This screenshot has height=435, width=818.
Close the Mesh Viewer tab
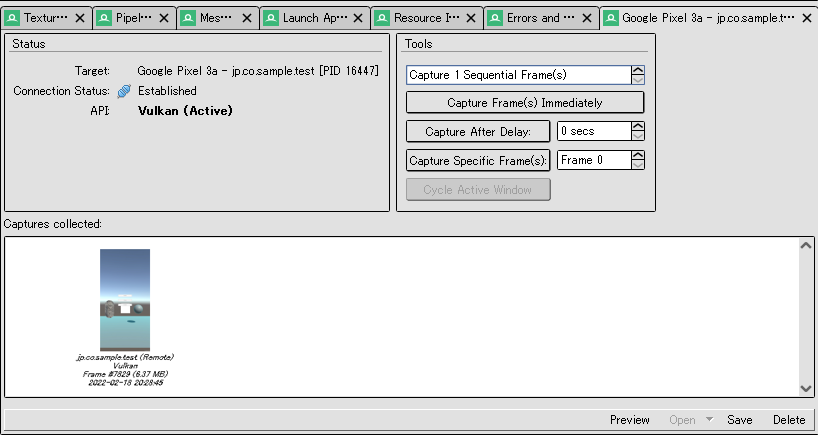click(248, 18)
